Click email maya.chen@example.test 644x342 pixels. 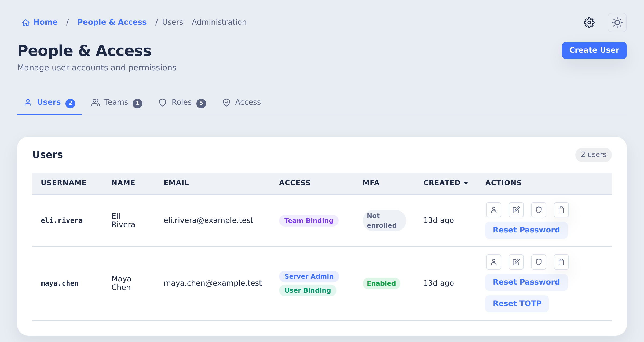pos(213,283)
